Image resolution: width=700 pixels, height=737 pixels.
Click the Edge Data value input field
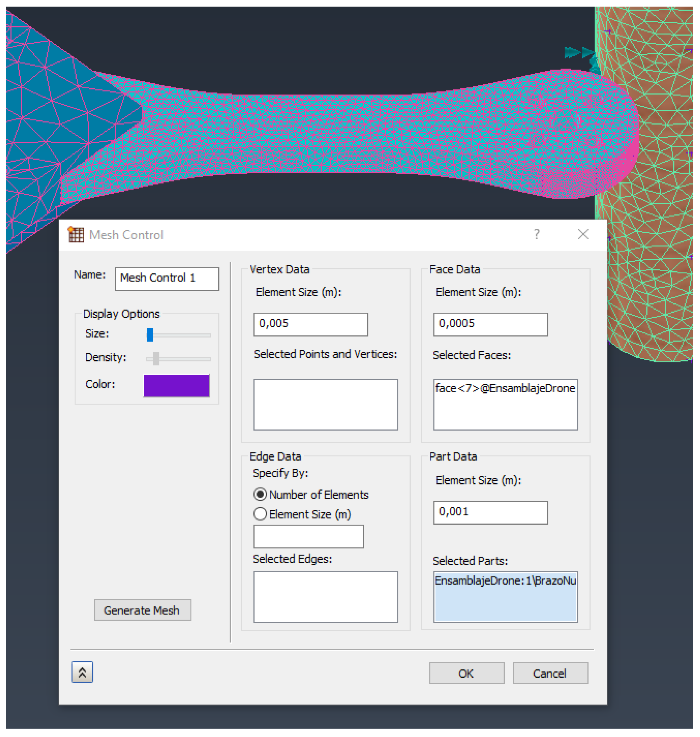point(308,536)
